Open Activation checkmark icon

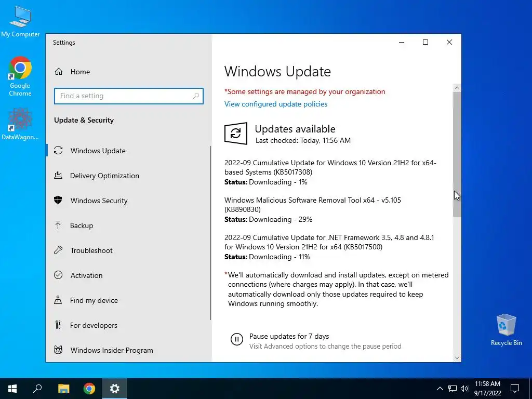coord(58,275)
